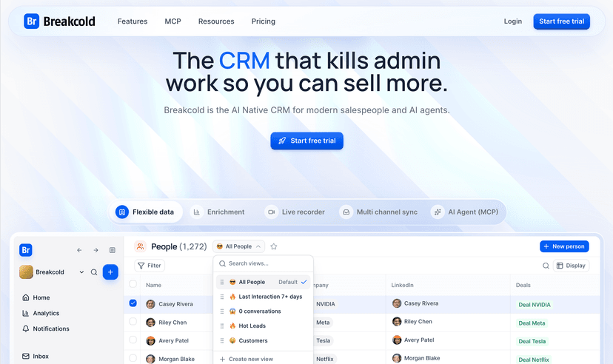Click Casey Rivera in LinkedIn column
This screenshot has width=613, height=364.
[415, 303]
